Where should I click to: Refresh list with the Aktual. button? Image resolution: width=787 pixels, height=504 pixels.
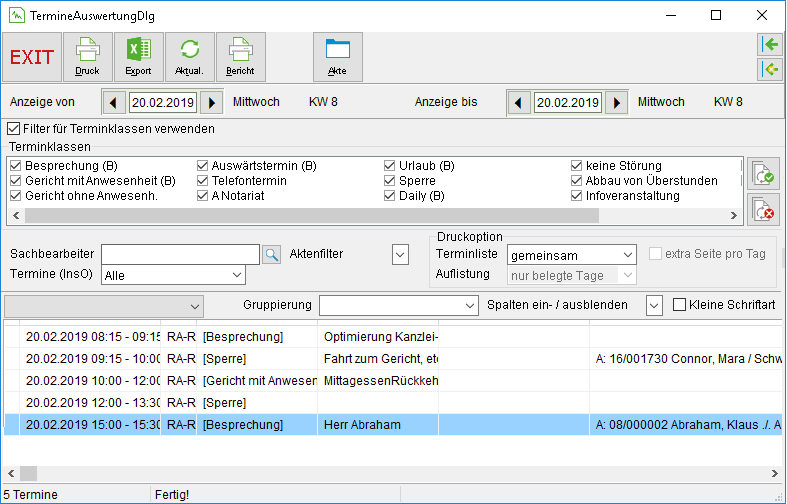[190, 57]
